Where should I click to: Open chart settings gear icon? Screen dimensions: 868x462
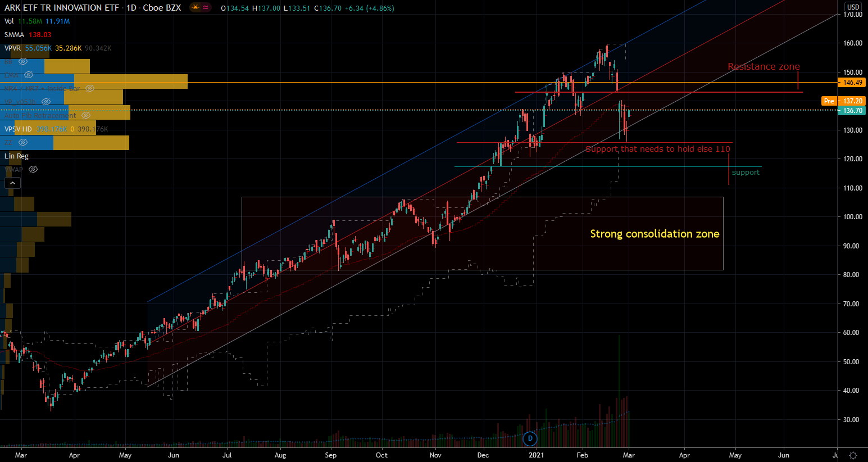pyautogui.click(x=853, y=455)
